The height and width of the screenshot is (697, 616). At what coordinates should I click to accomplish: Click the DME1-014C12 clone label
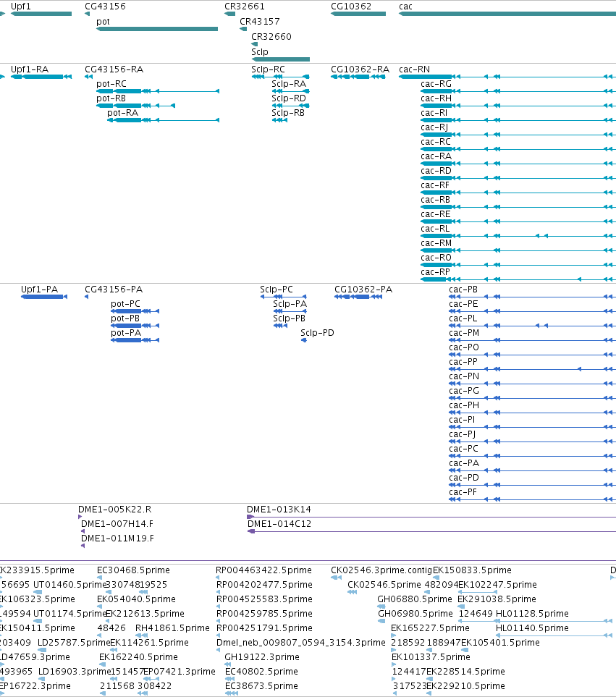pos(279,523)
